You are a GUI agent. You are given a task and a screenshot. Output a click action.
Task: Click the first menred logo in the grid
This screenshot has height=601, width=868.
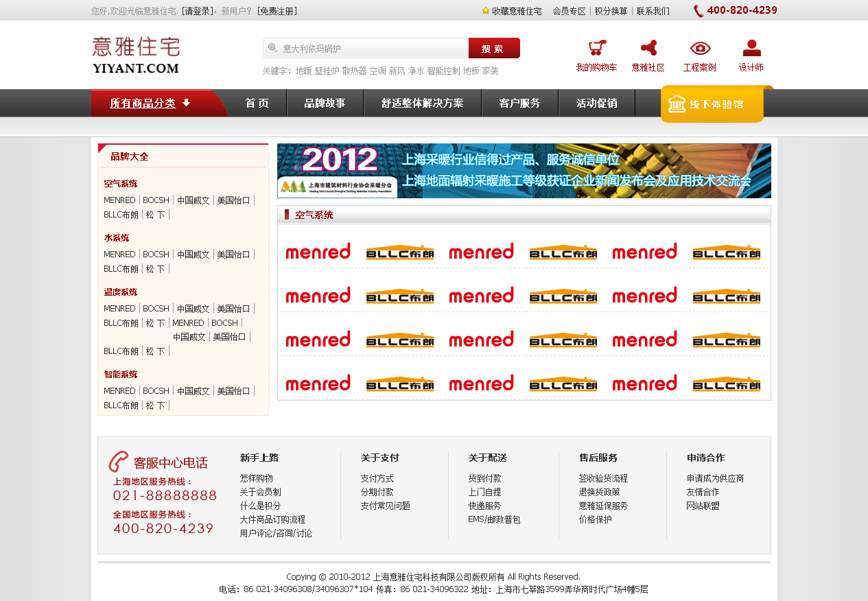pyautogui.click(x=318, y=252)
